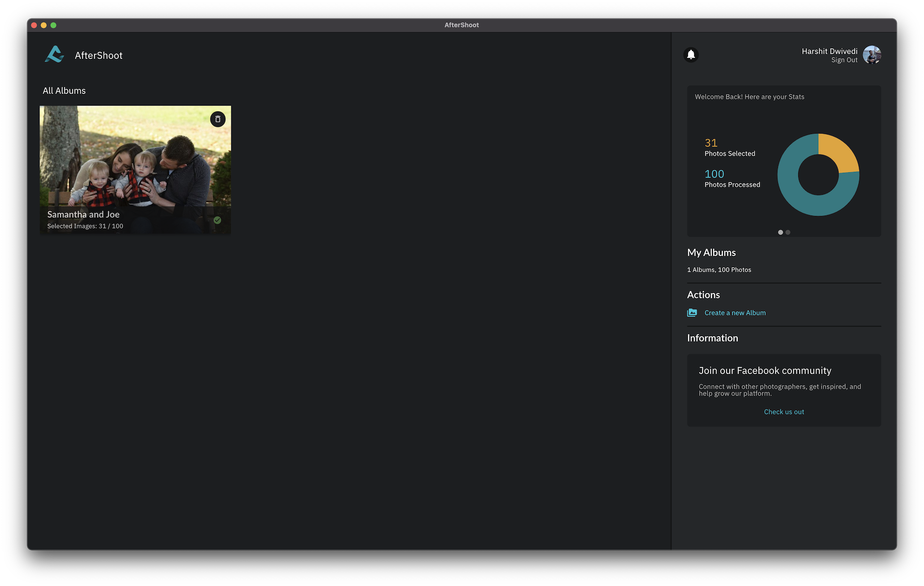Select the first stats carousel dot
924x586 pixels.
[x=780, y=232]
